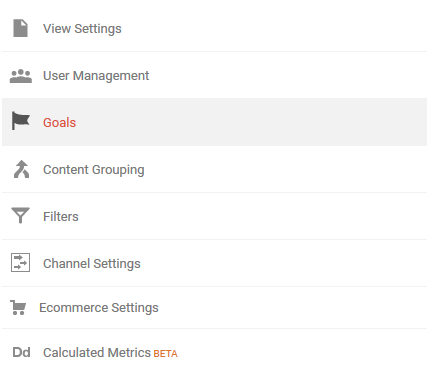
Task: Click the highlighted Goals row background
Action: tap(250, 122)
